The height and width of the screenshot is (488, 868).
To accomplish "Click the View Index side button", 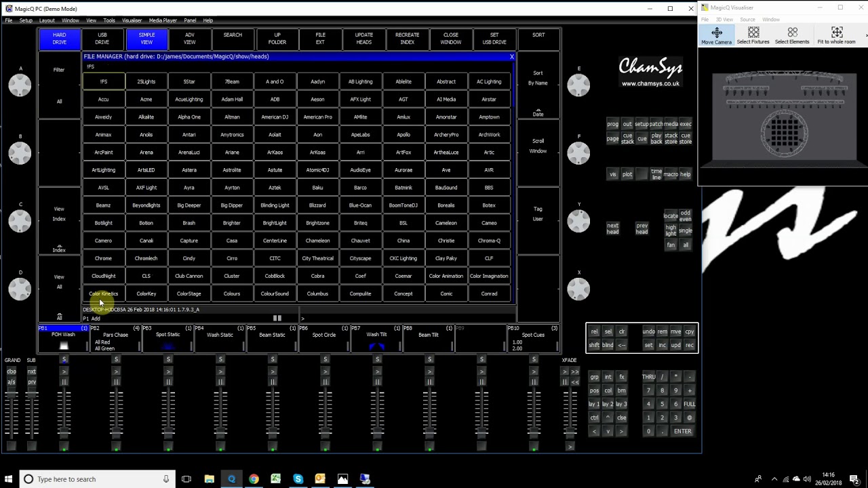I will coord(59,220).
